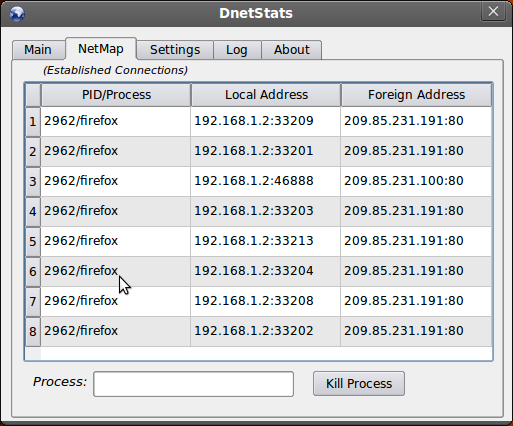Screen dimensions: 513x426
Task: Open the Log tab
Action: 237,50
